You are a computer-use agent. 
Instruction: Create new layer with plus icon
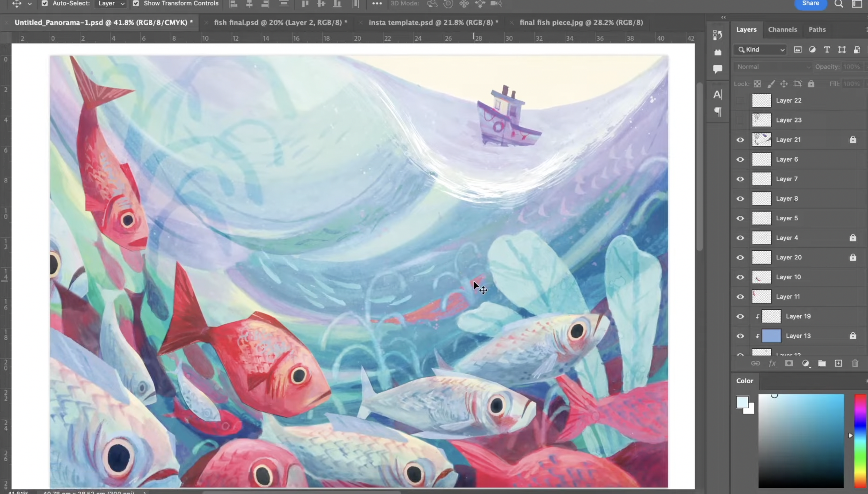838,363
